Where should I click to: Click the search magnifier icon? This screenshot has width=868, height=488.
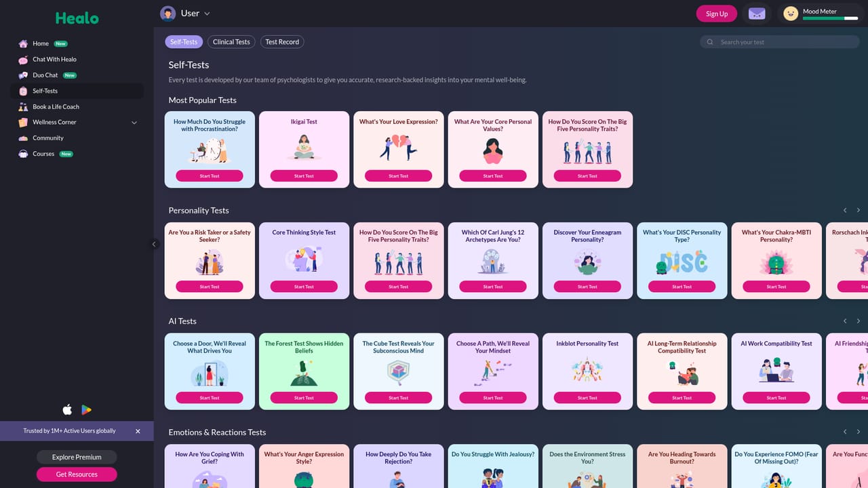(710, 42)
